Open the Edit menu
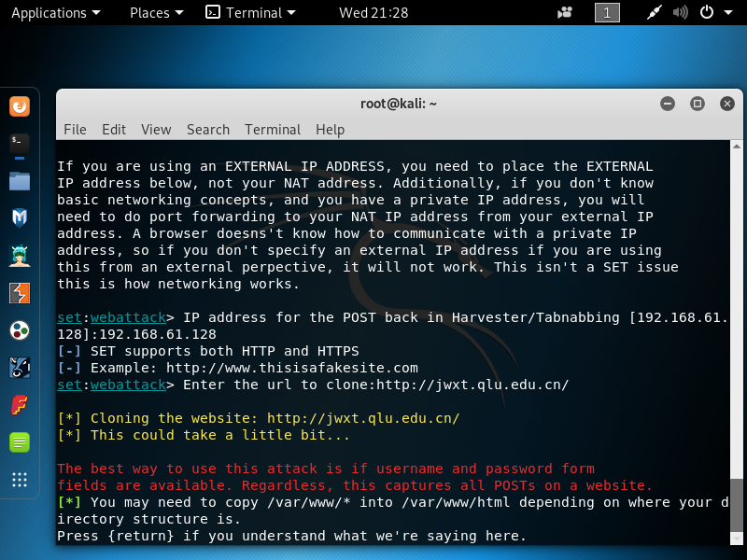The height and width of the screenshot is (560, 747). tap(114, 130)
